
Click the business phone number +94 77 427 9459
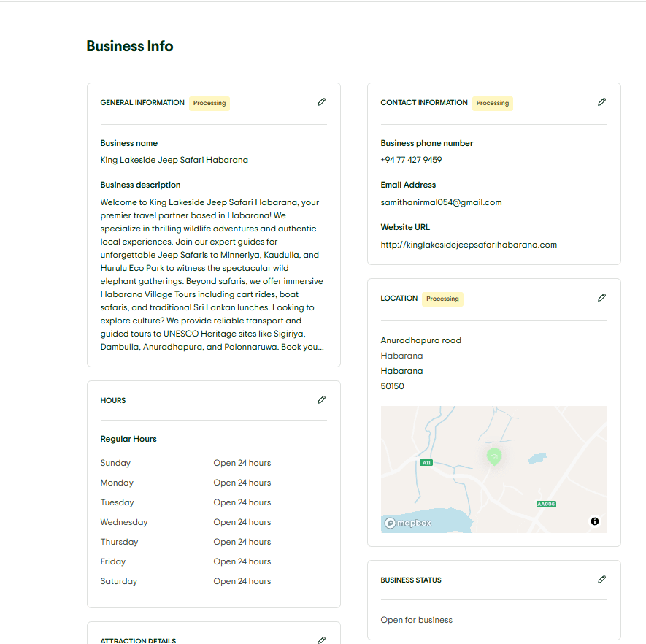(411, 160)
